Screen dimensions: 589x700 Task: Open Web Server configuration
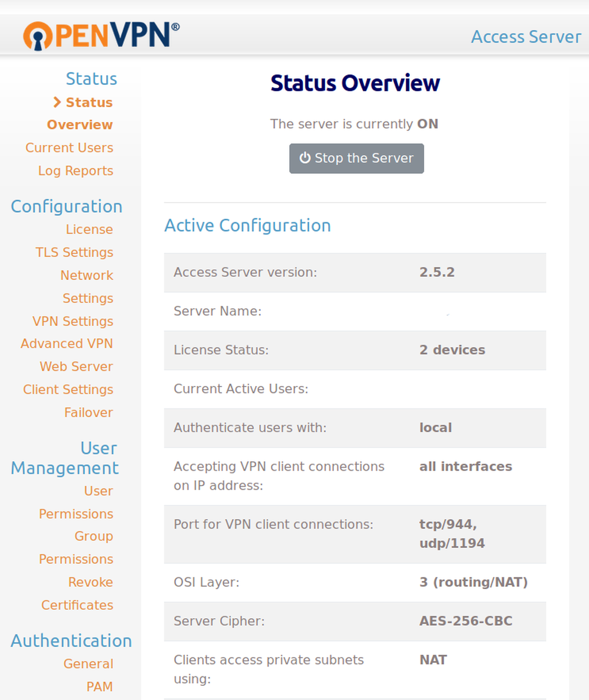[x=77, y=366]
